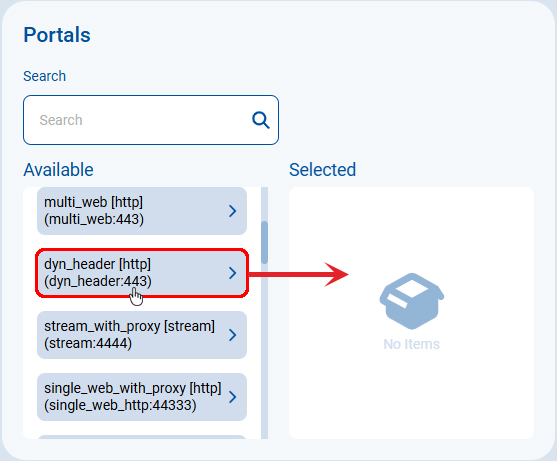Viewport: 557px width, 461px height.
Task: Focus the Portals search input field
Action: 151,120
